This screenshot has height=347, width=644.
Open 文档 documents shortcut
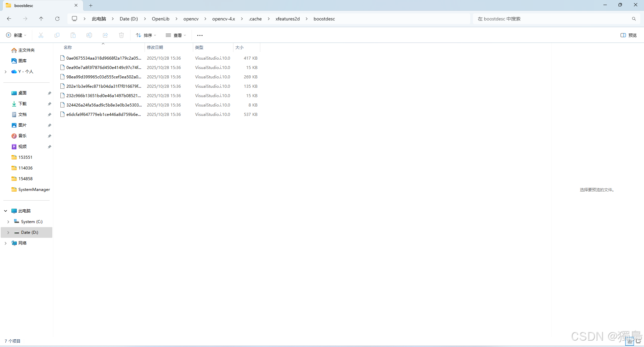click(x=19, y=115)
